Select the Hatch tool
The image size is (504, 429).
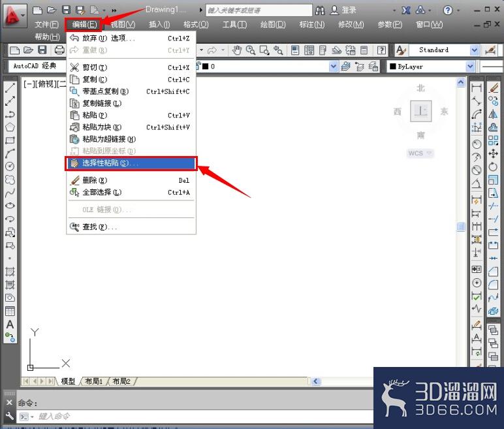tap(10, 272)
